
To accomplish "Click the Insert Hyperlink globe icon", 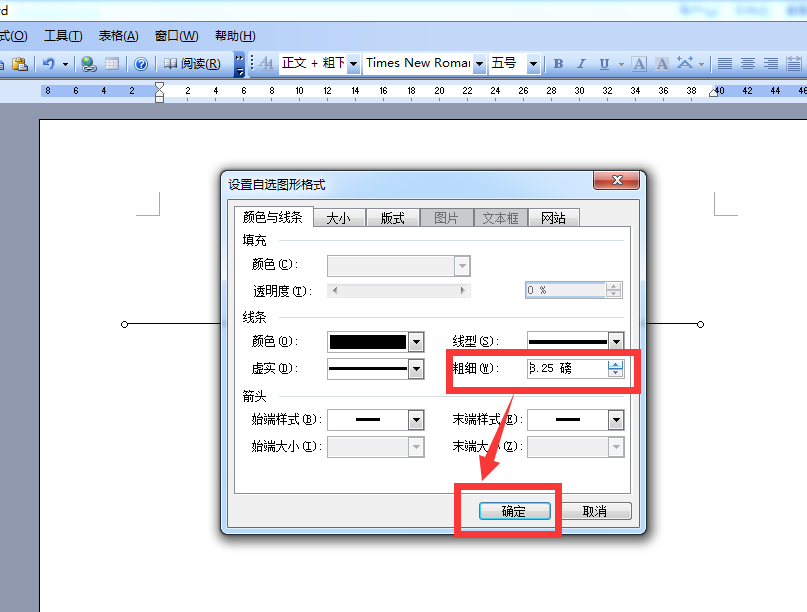I will 89,63.
